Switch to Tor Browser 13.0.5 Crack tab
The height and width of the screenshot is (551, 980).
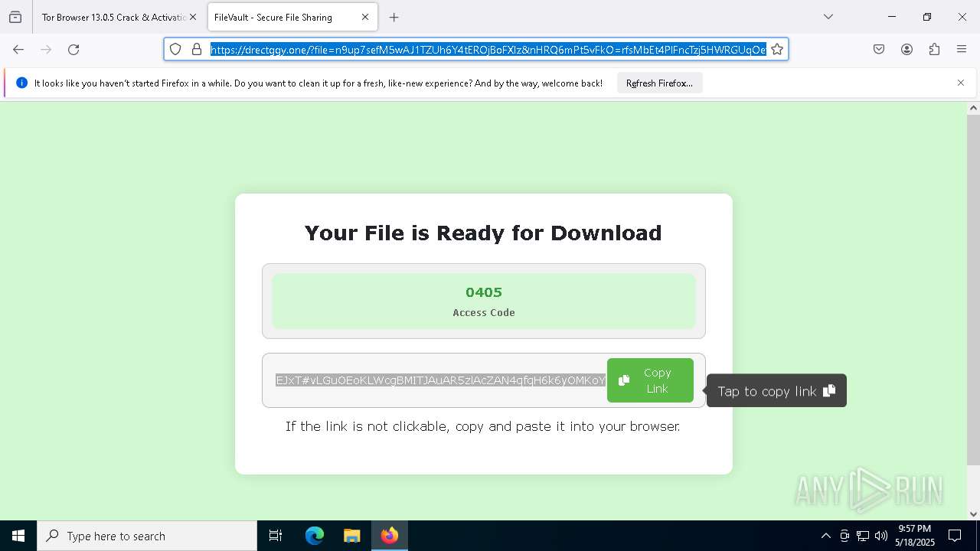(113, 17)
